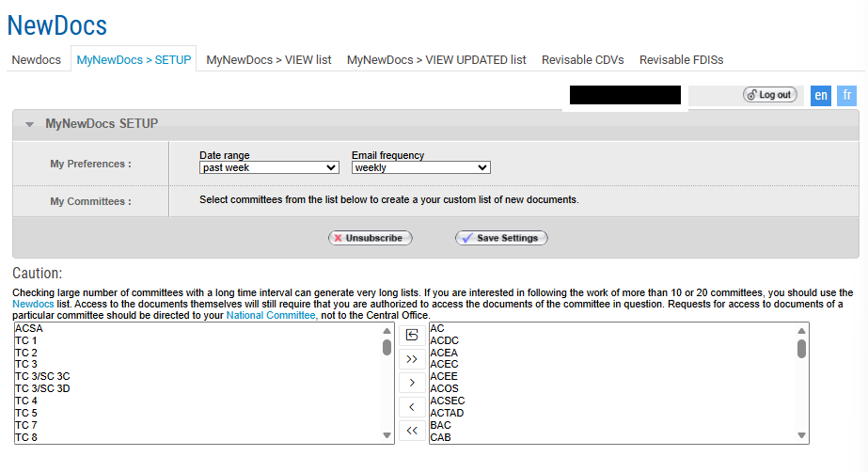This screenshot has width=868, height=472.
Task: Select CAB in the right list
Action: (x=613, y=437)
